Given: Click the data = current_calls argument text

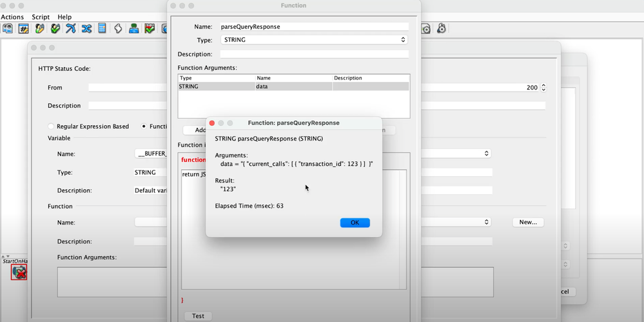Looking at the screenshot, I should pos(297,164).
